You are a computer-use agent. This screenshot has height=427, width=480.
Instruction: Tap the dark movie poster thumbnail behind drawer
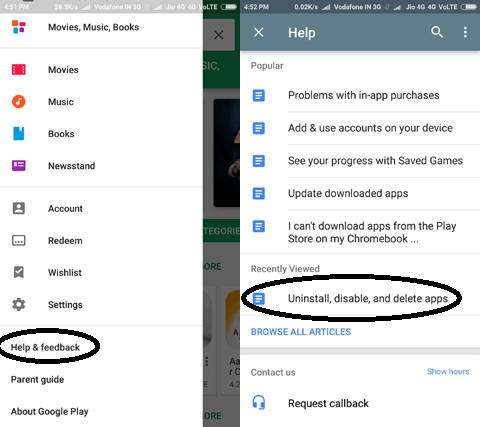point(227,153)
